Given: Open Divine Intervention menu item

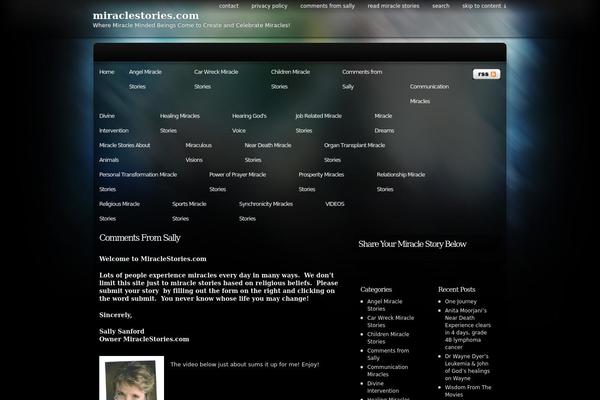Looking at the screenshot, I should [114, 123].
